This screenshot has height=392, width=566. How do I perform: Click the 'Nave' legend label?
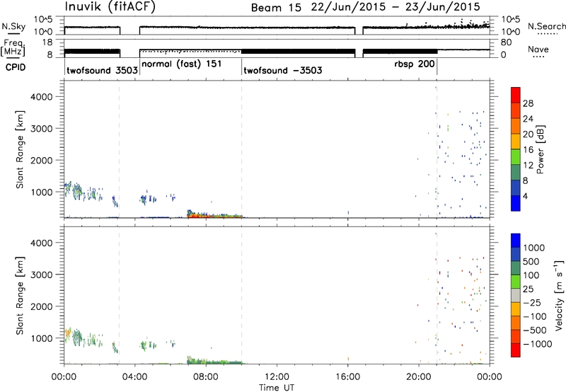[x=538, y=50]
